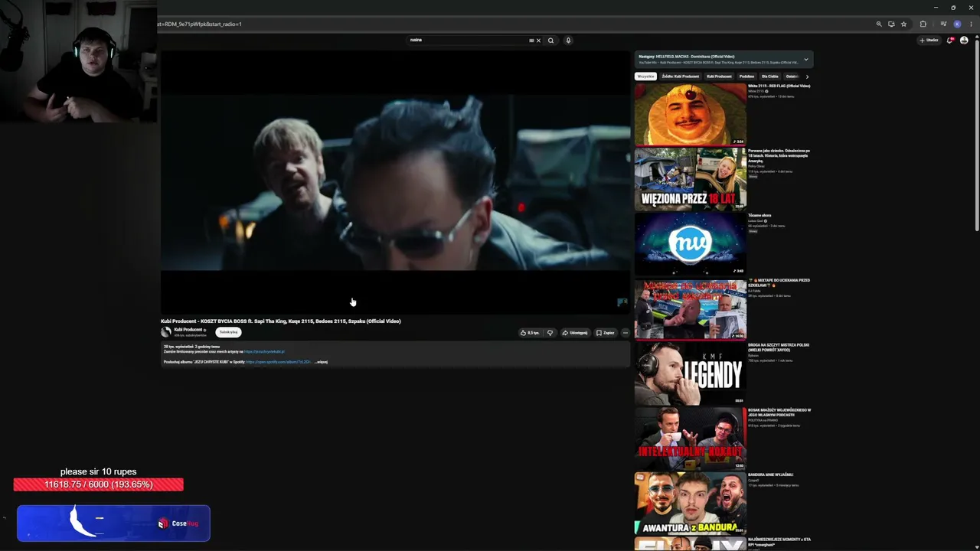
Task: Open Kubi Producent channel avatar
Action: click(166, 332)
